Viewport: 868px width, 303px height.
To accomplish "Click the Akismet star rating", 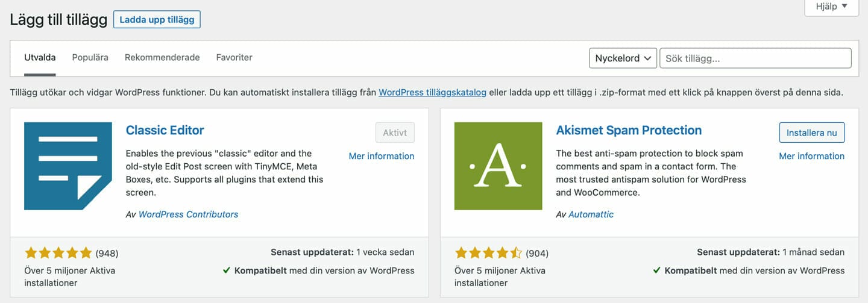I will [x=488, y=252].
